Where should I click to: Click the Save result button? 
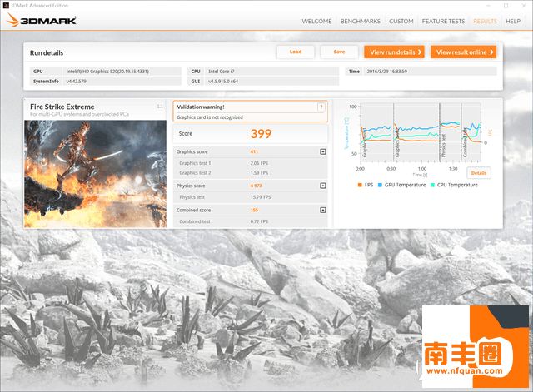339,52
